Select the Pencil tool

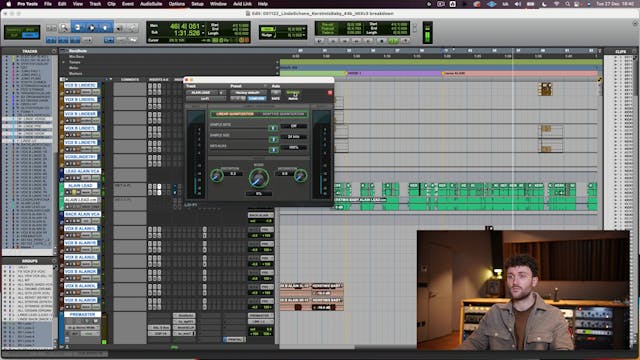click(x=133, y=28)
